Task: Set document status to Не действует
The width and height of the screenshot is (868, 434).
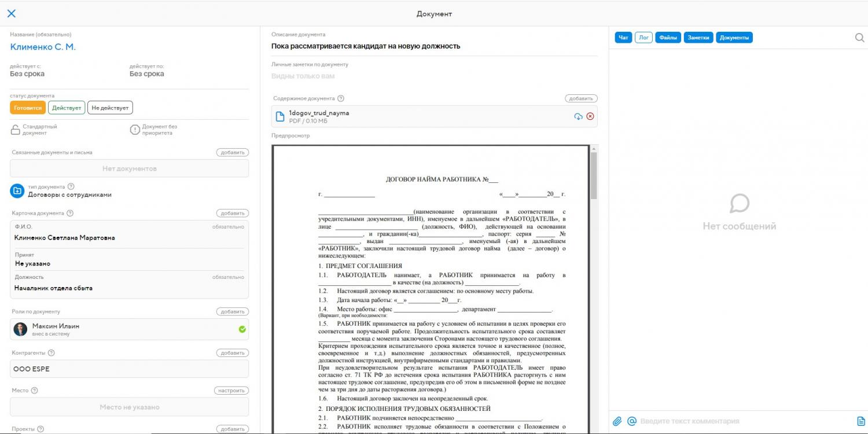Action: click(110, 108)
